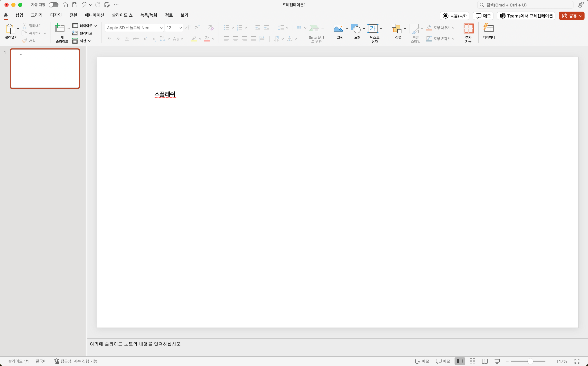Toggle the notes (메모) pane in the status bar

click(x=422, y=361)
